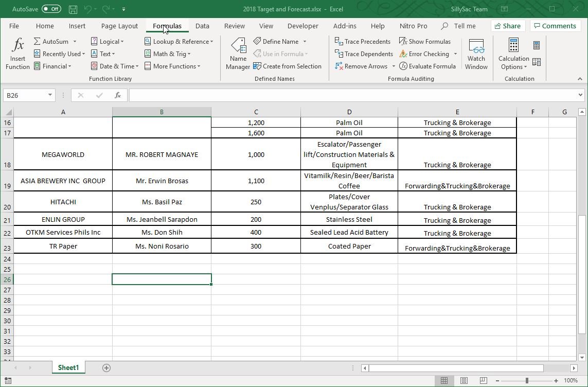
Task: Expand the Lookup & Reference dropdown
Action: point(179,42)
